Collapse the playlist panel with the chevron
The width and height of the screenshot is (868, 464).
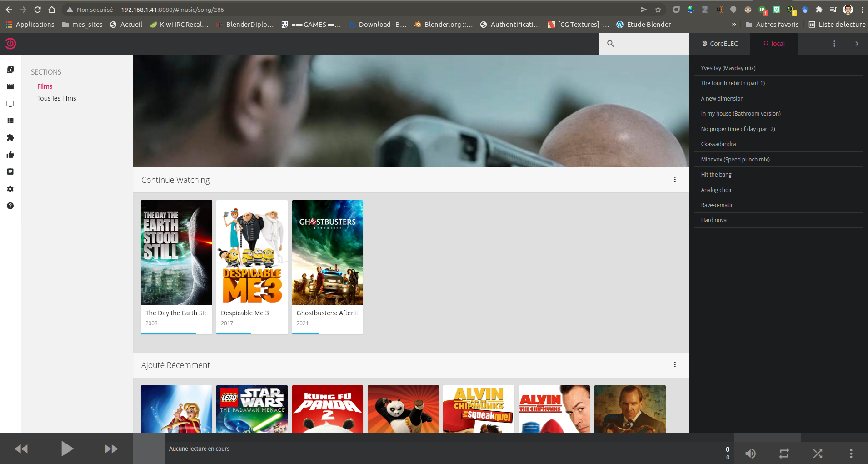coord(857,44)
